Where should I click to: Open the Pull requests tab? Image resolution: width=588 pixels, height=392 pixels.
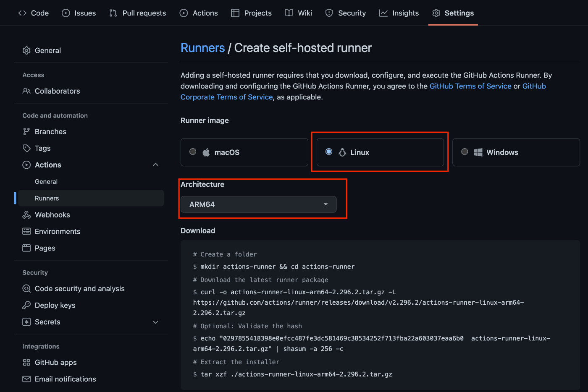coord(137,13)
